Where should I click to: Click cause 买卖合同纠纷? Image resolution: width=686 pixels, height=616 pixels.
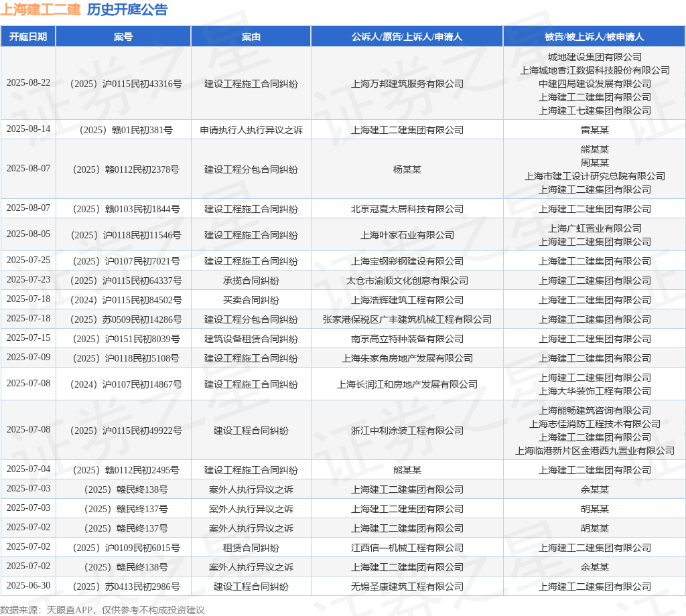pos(251,300)
